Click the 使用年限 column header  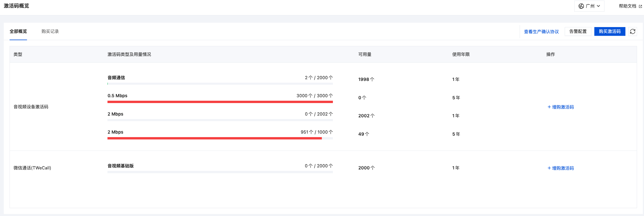pos(461,54)
